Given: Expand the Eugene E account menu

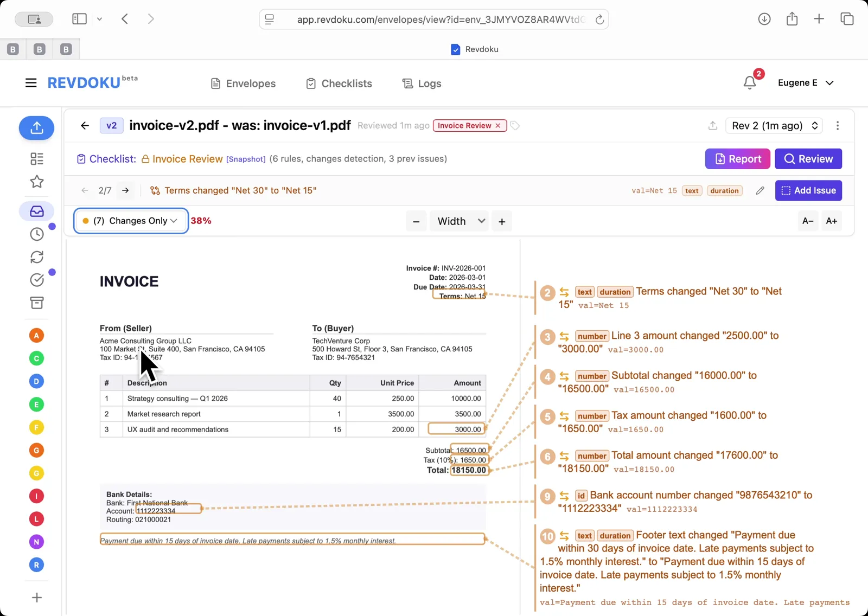Looking at the screenshot, I should (806, 82).
